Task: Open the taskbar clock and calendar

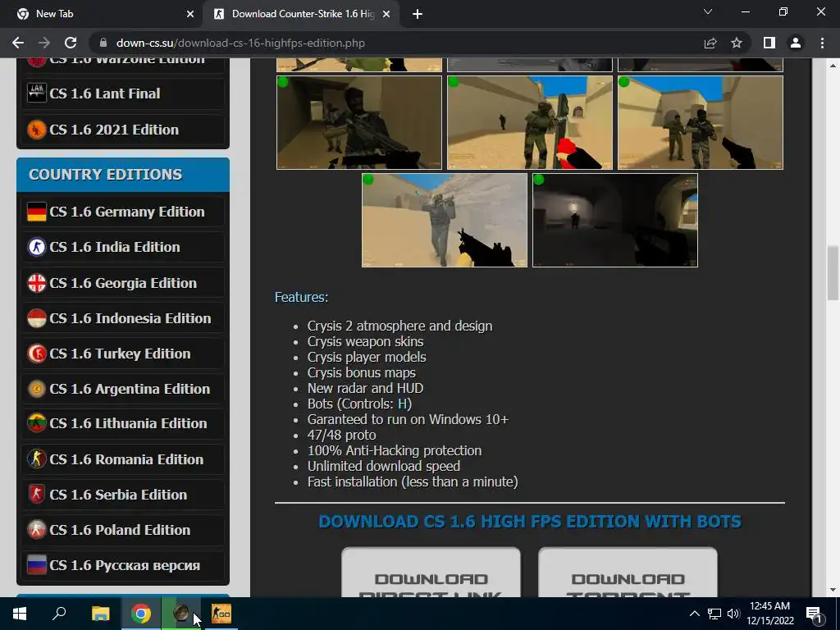Action: coord(770,614)
